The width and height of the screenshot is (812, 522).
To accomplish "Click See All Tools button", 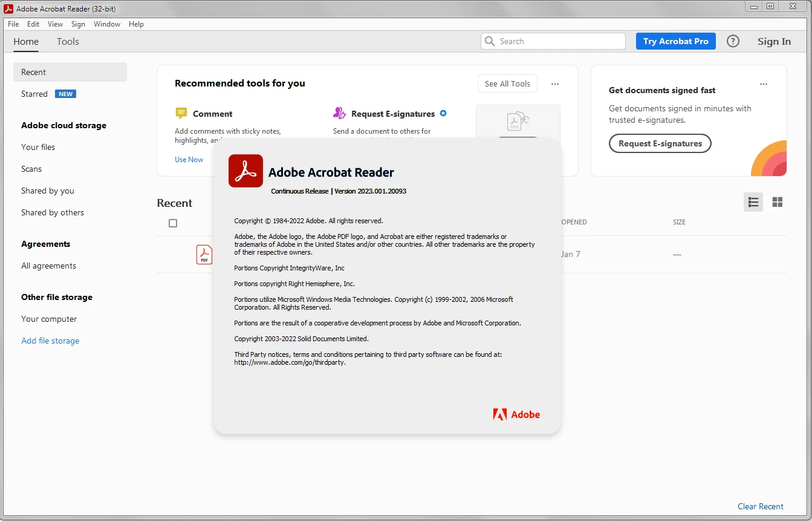I will coord(507,84).
